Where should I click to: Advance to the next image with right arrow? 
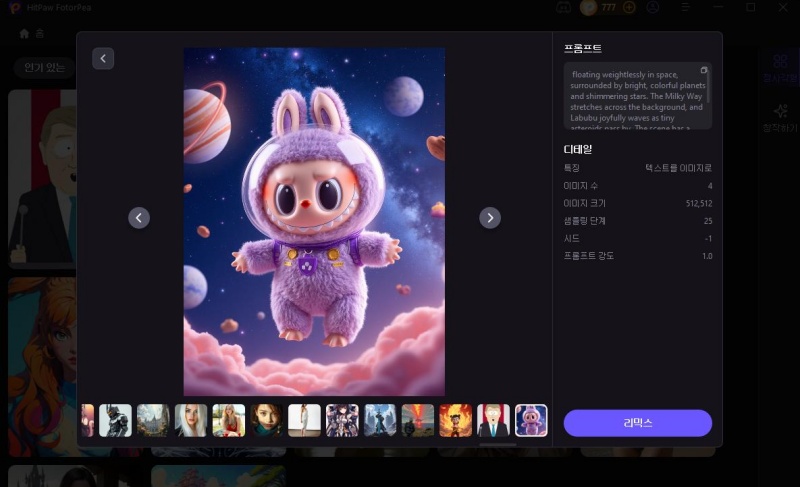tap(490, 218)
